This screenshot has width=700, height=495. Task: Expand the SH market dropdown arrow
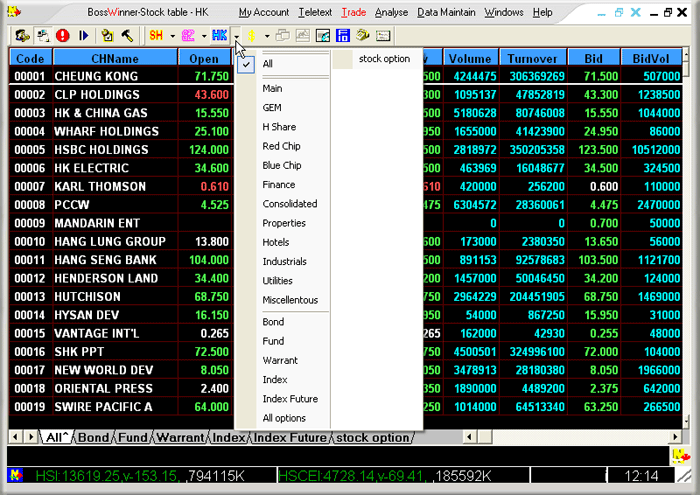(172, 36)
